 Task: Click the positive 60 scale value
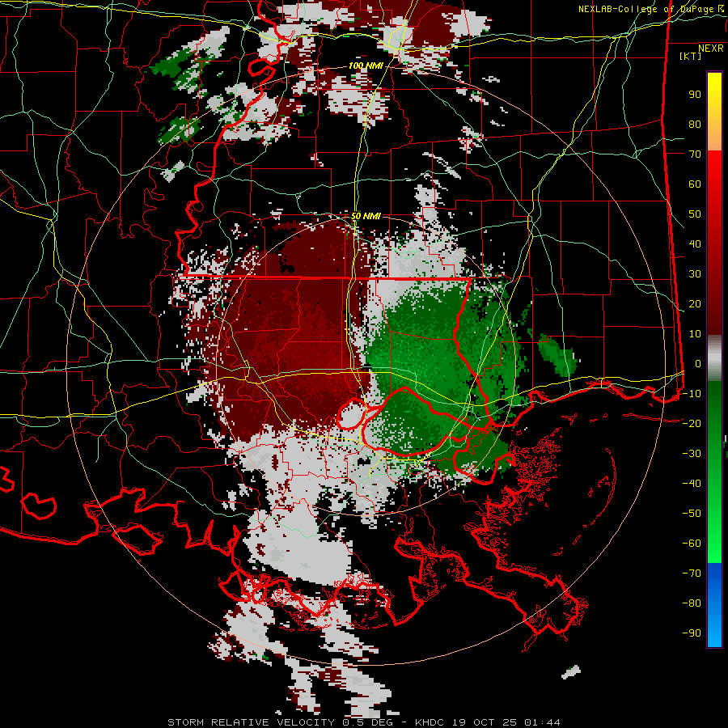click(695, 184)
